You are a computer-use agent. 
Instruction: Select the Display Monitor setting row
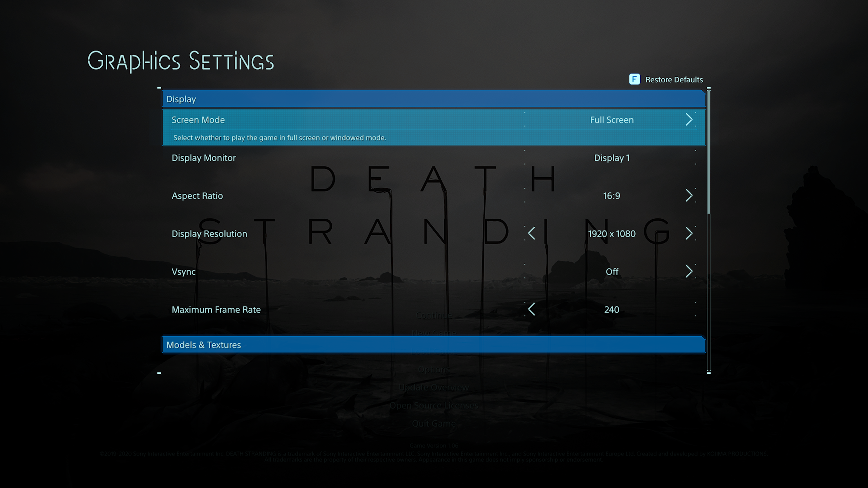[203, 158]
